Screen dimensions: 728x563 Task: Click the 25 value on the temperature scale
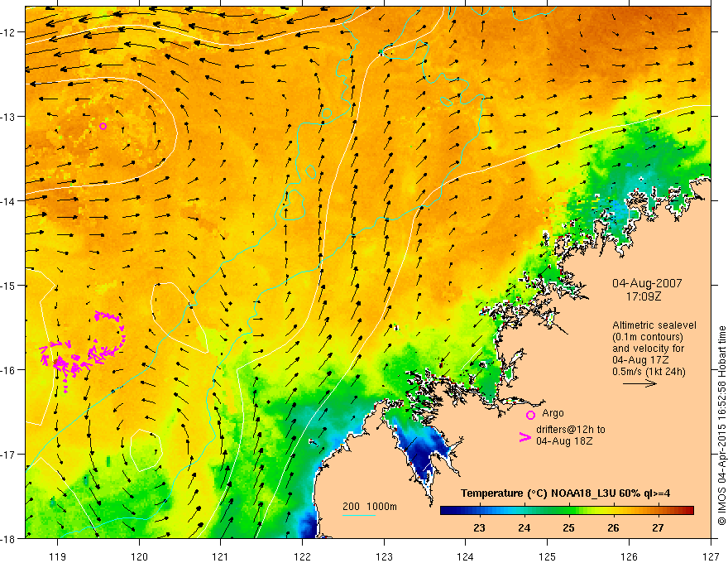[x=569, y=527]
